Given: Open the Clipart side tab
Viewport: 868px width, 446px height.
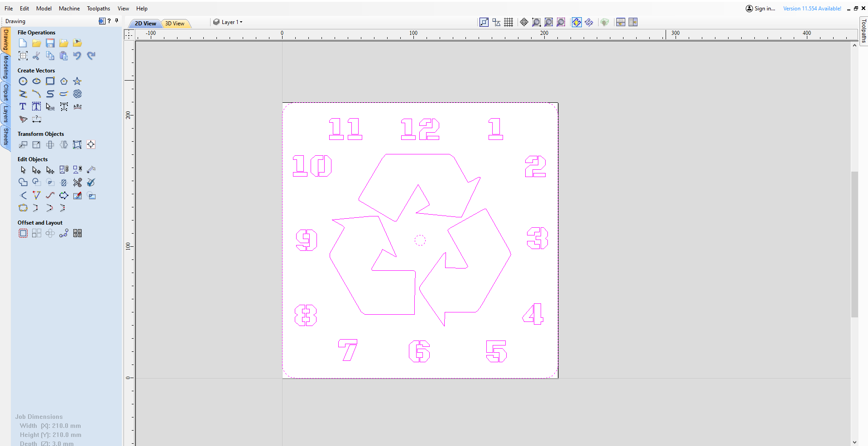Looking at the screenshot, I should (x=5, y=92).
